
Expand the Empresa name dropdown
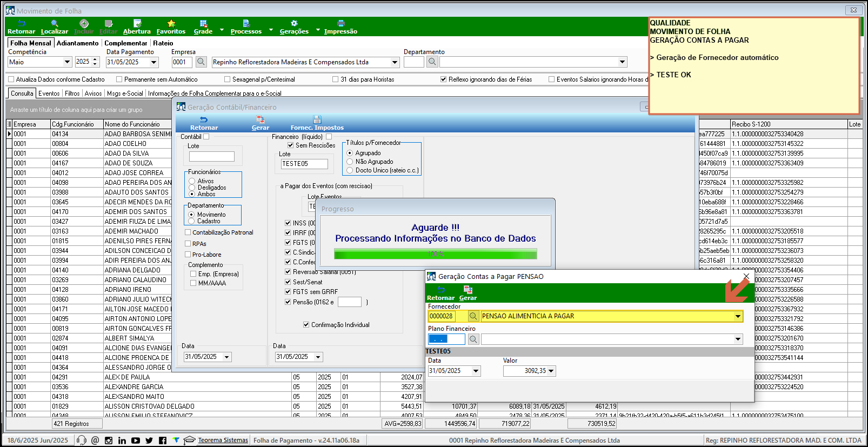pyautogui.click(x=395, y=62)
